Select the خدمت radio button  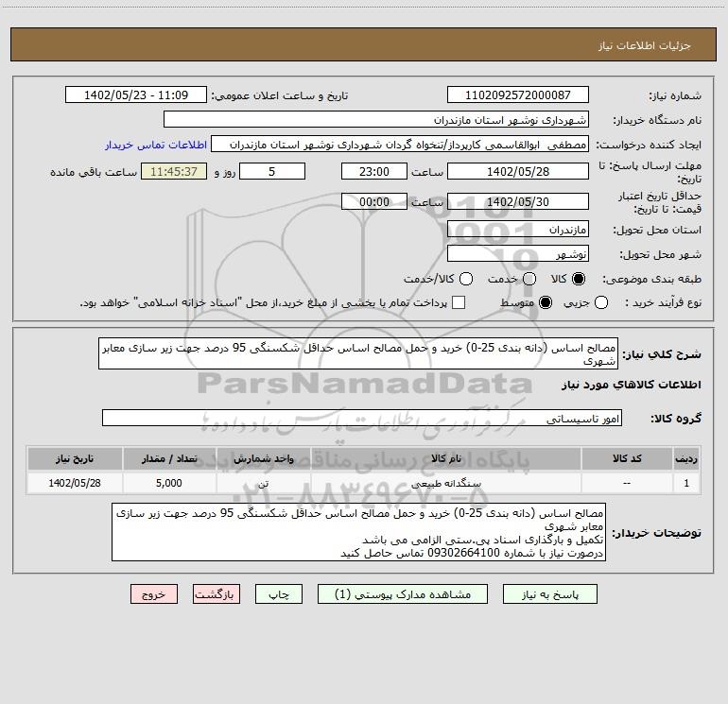(x=529, y=279)
